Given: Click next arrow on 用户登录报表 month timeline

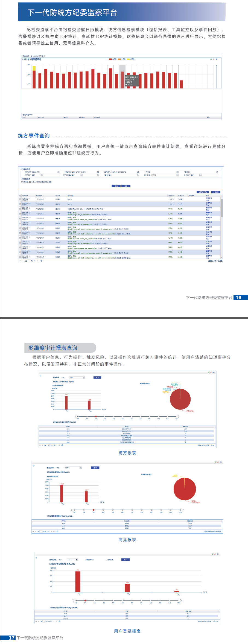Looking at the screenshot, I should pos(181,600).
